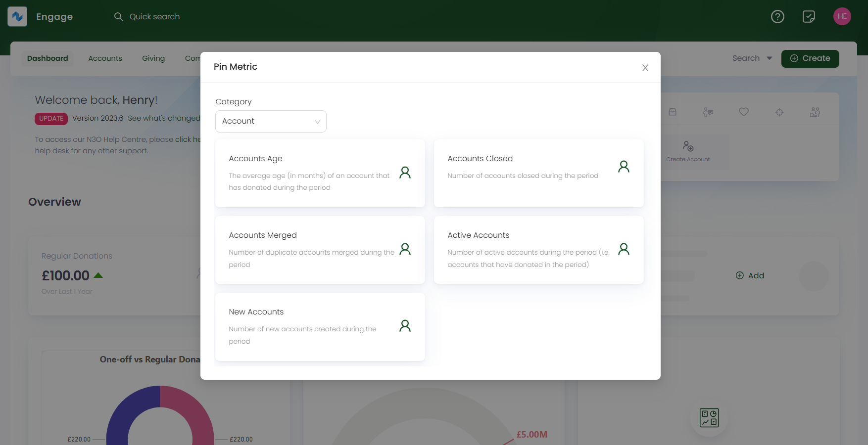Select the Active Accounts metric title

[x=479, y=235]
